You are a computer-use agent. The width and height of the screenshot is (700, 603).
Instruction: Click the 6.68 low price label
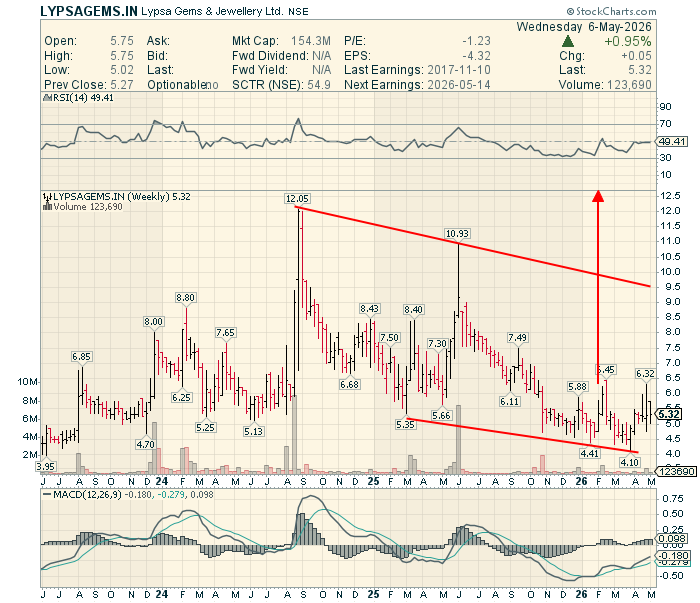click(x=349, y=384)
